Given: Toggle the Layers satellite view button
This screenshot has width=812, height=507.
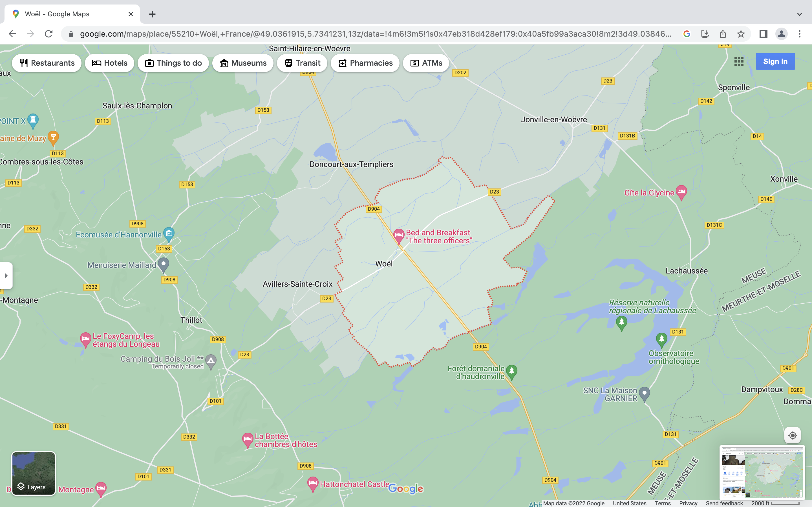Looking at the screenshot, I should click(x=34, y=473).
